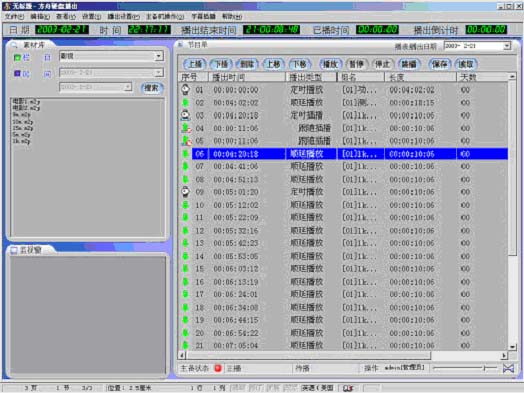Screen dimensions: 524x393
Task: Click the green status icon of row 15
Action: (185, 269)
